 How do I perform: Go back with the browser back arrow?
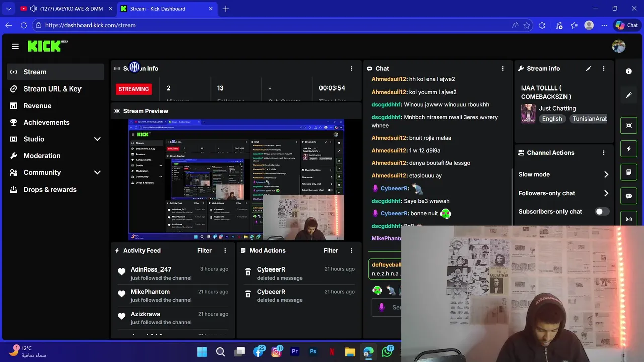tap(9, 25)
